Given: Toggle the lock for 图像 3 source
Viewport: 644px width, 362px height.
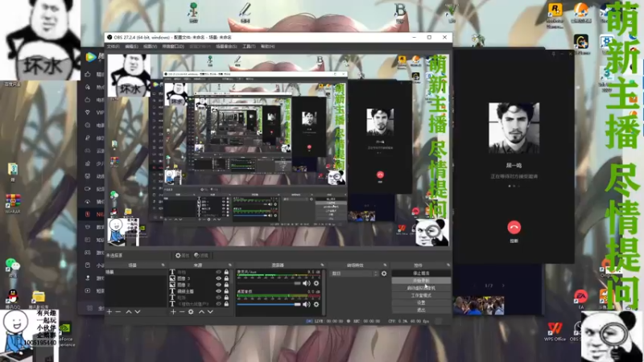Looking at the screenshot, I should 226,278.
